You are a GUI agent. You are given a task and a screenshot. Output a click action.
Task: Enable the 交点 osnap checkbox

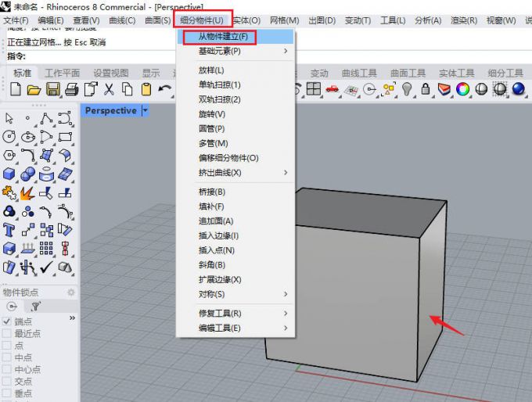6,381
